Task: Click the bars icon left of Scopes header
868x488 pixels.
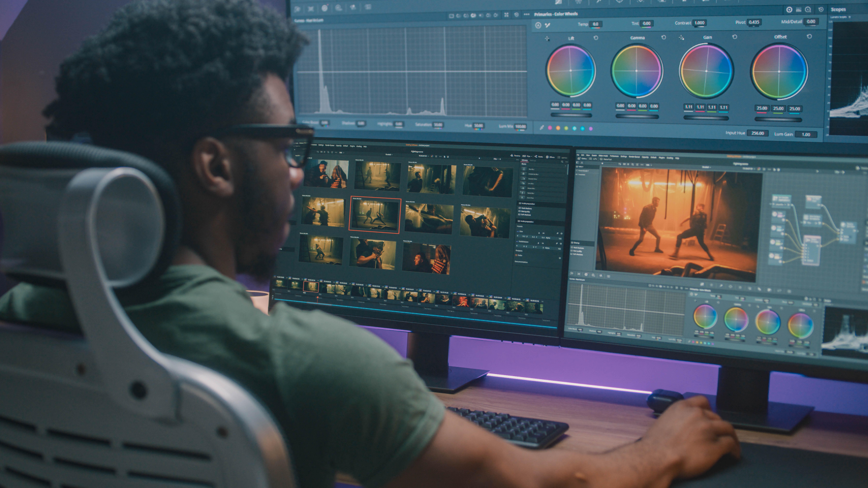Action: pyautogui.click(x=799, y=10)
